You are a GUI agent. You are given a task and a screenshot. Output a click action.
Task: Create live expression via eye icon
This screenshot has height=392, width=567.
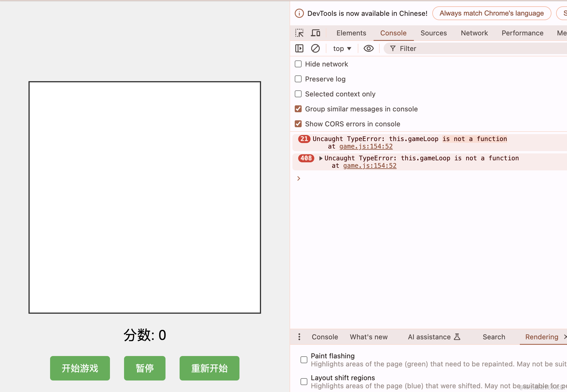pos(369,48)
